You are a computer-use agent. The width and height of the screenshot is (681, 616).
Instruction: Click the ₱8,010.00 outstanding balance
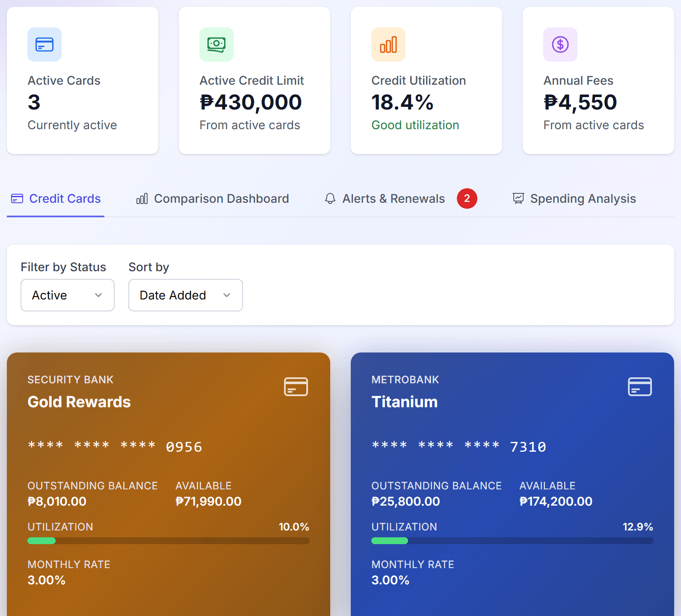click(57, 501)
